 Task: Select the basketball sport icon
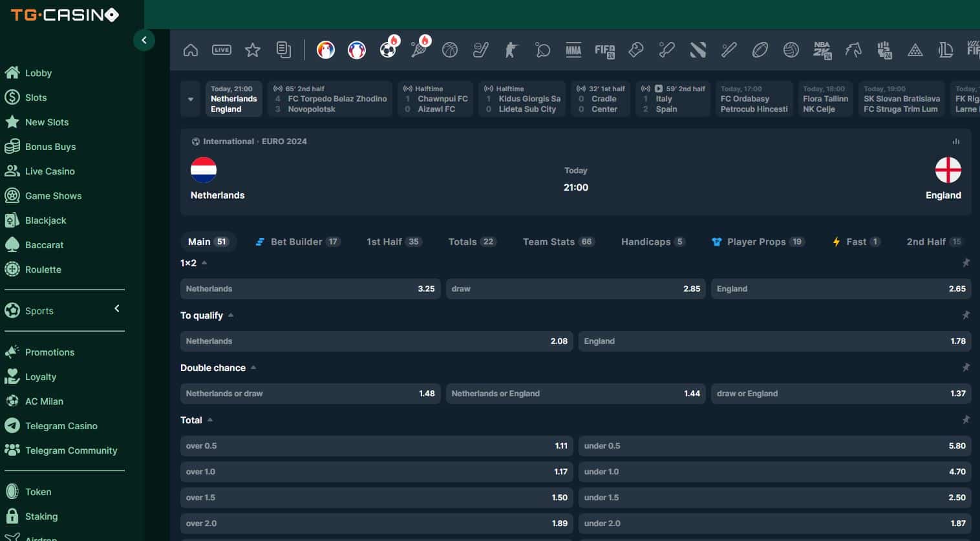[x=450, y=50]
